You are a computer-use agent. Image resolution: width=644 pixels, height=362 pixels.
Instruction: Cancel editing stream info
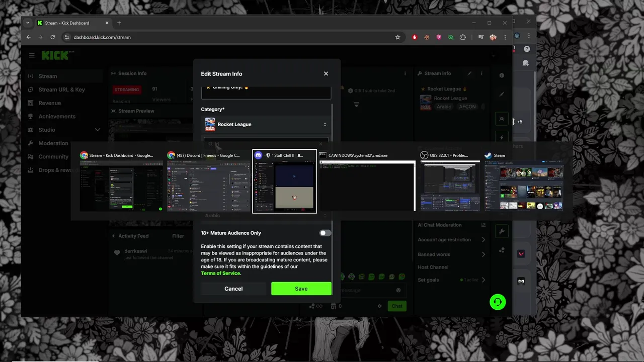[x=233, y=289]
